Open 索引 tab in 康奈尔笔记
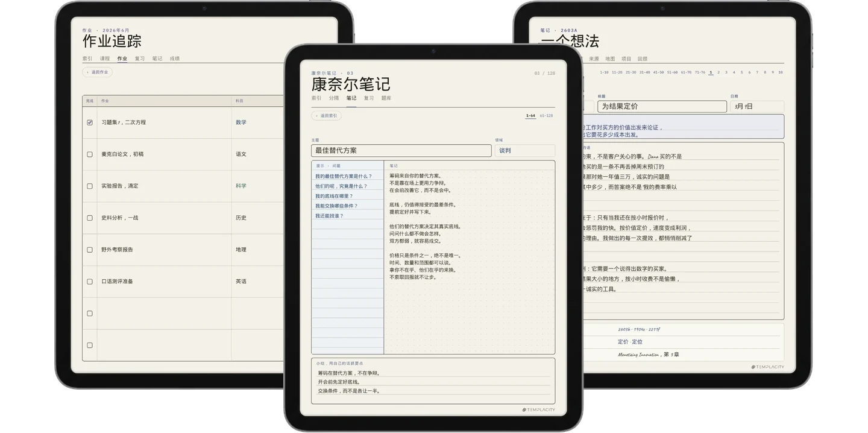Image resolution: width=868 pixels, height=433 pixels. (316, 98)
